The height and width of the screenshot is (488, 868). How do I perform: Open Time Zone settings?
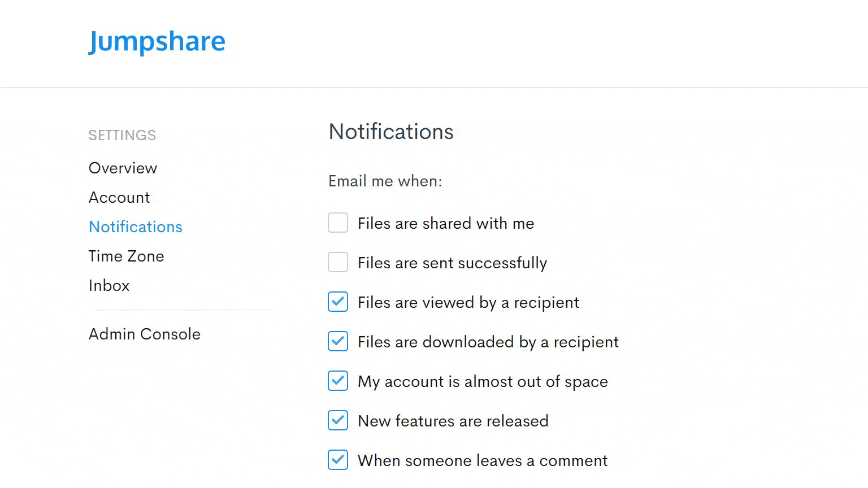[126, 256]
